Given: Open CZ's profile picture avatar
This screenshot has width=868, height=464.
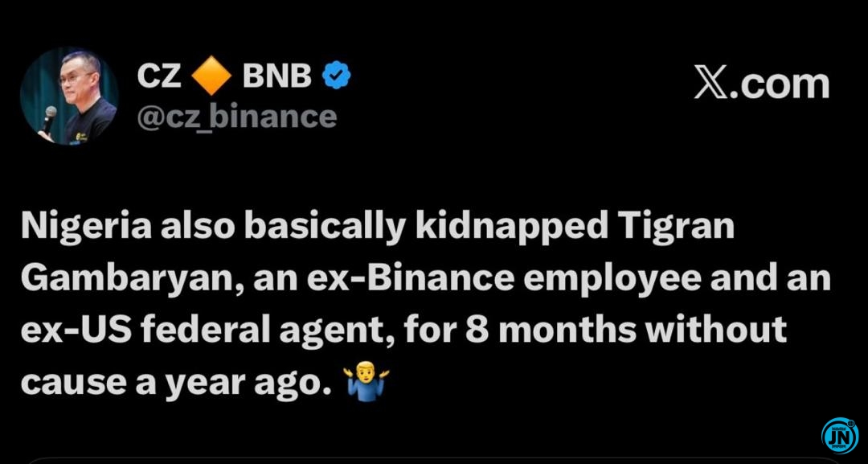Looking at the screenshot, I should click(68, 96).
